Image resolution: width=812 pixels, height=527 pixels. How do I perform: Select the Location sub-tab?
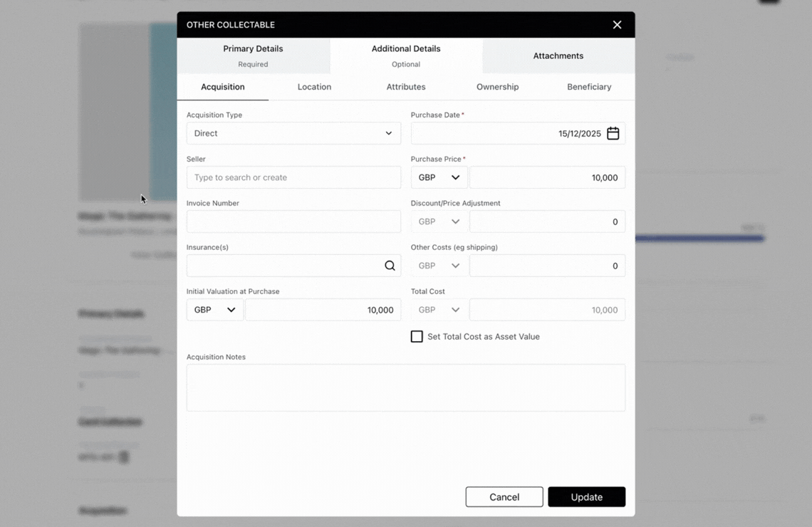[314, 87]
